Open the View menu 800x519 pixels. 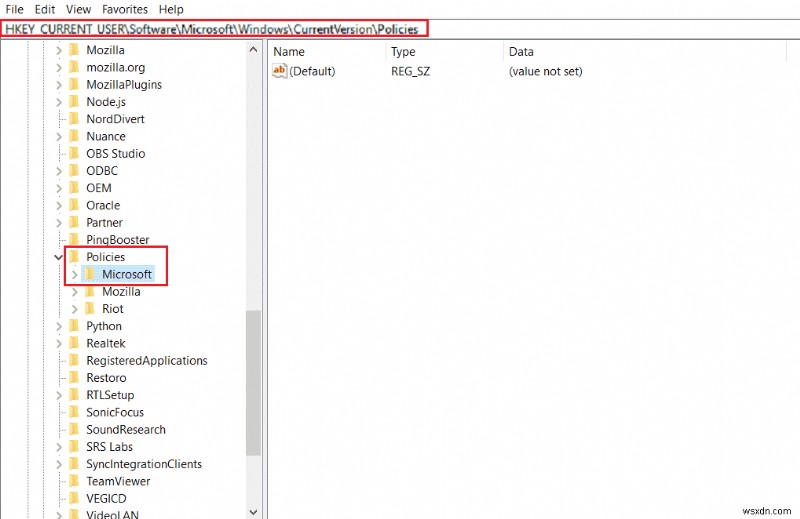(x=78, y=9)
